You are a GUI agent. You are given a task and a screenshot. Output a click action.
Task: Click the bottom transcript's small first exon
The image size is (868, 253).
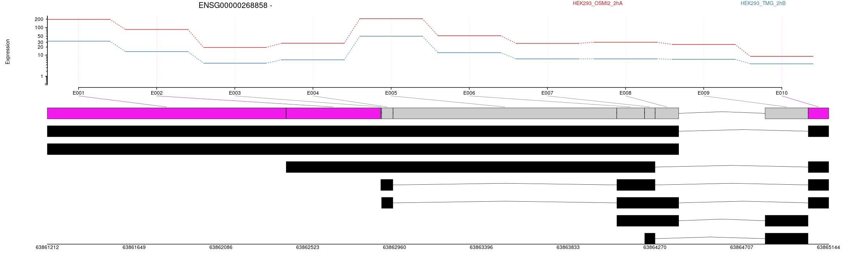(x=650, y=239)
